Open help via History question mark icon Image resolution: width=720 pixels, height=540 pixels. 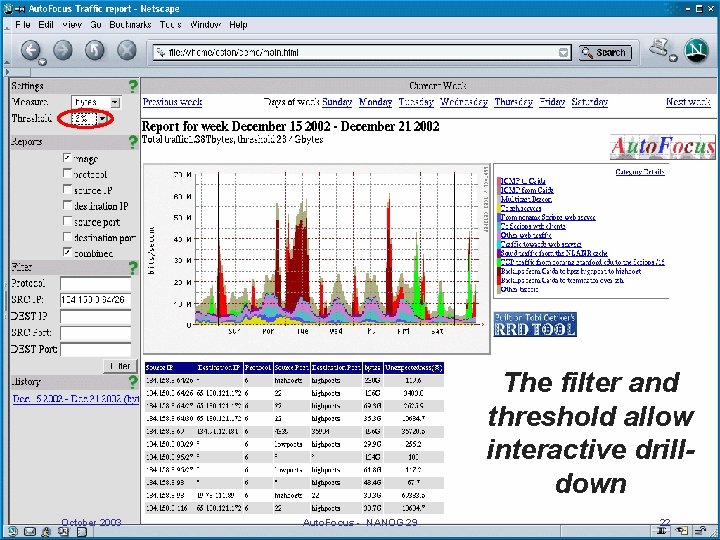133,382
